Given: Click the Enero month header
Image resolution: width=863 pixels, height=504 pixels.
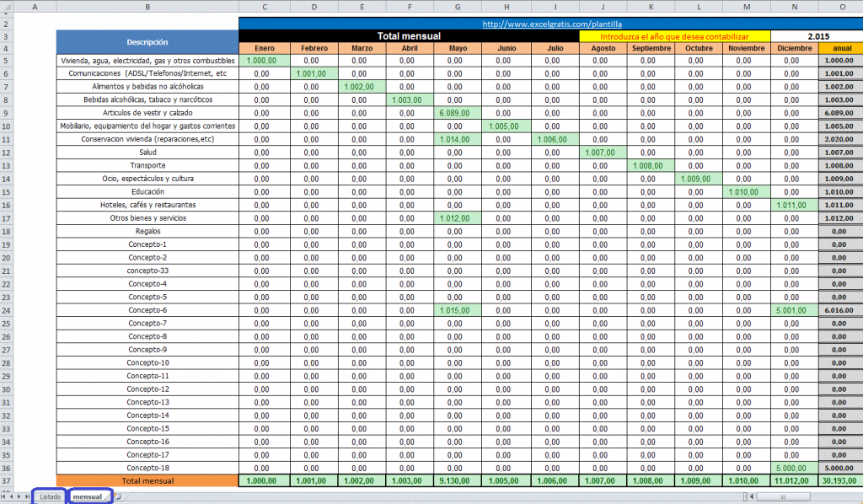Looking at the screenshot, I should tap(265, 48).
